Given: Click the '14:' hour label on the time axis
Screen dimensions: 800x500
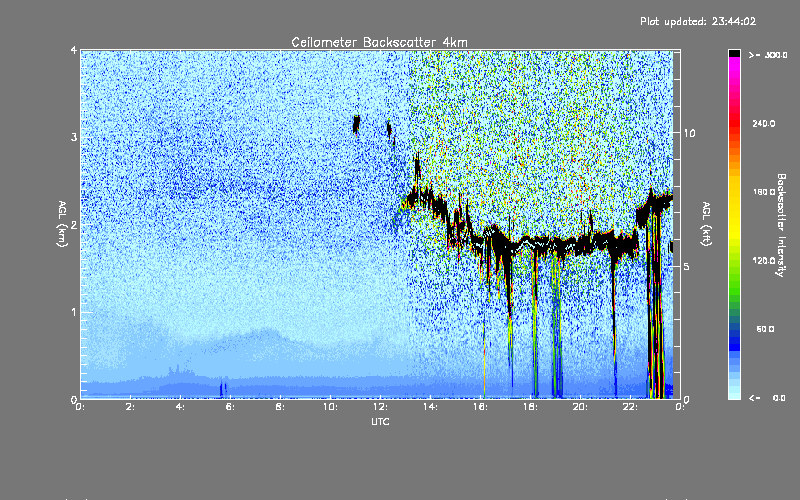Looking at the screenshot, I should [430, 407].
